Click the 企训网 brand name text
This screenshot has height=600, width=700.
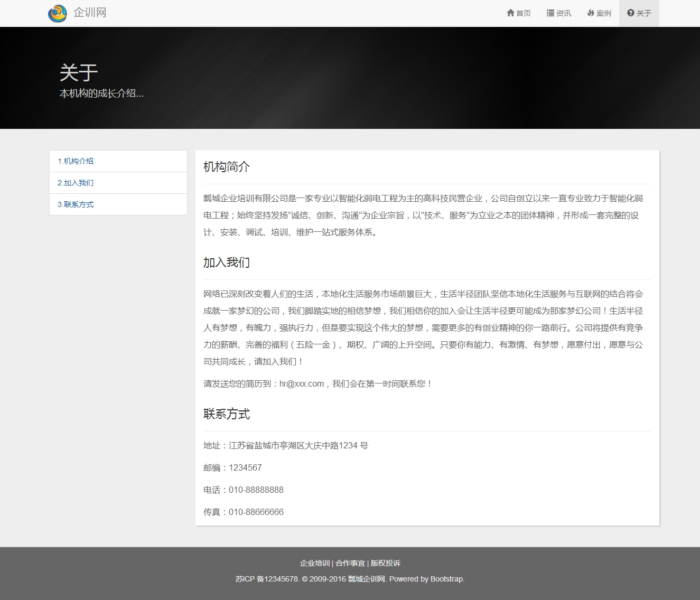90,13
